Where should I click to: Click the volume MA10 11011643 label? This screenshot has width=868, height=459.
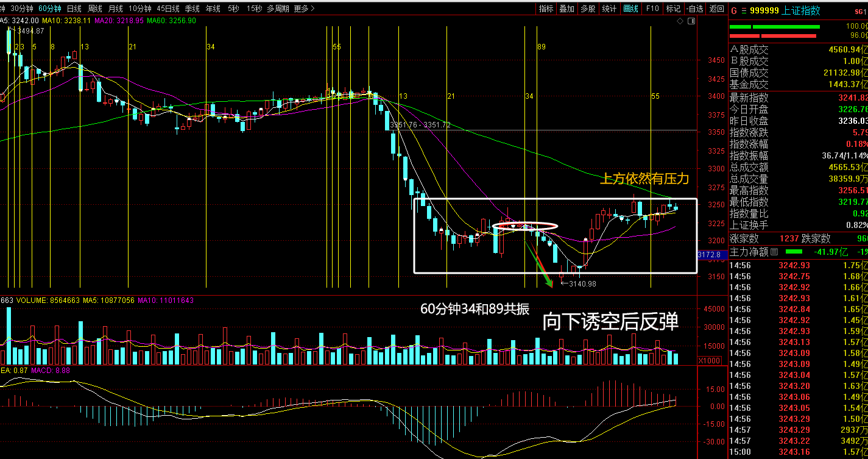click(165, 301)
